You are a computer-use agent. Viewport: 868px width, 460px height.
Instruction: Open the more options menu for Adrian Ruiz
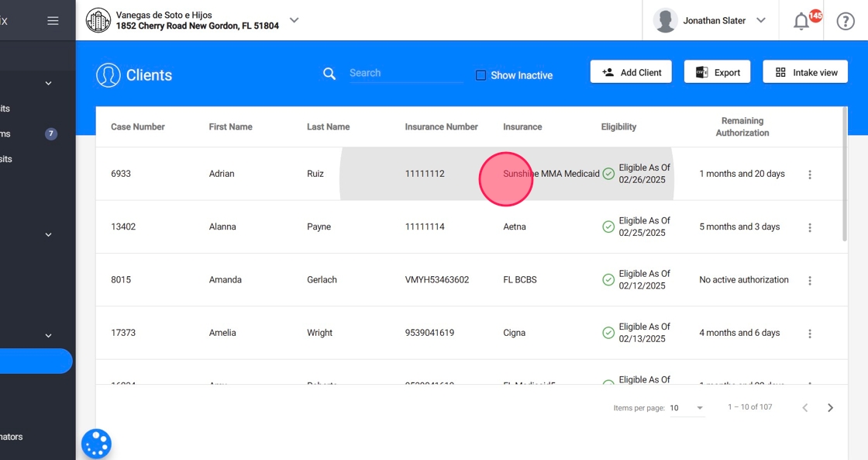click(x=810, y=175)
